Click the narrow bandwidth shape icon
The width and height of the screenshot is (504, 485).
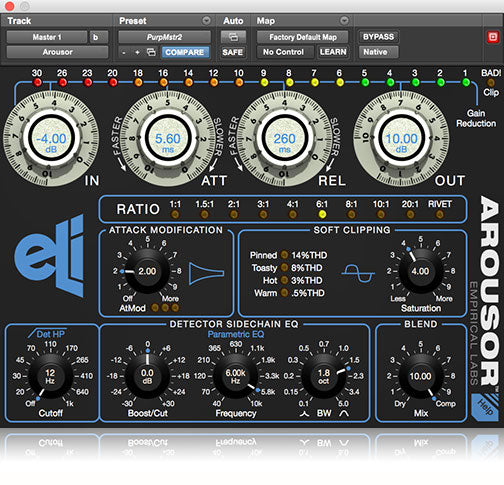coord(304,414)
